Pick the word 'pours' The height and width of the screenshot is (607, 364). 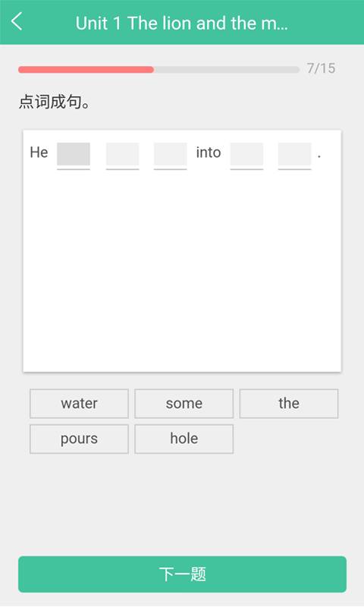[x=80, y=439]
